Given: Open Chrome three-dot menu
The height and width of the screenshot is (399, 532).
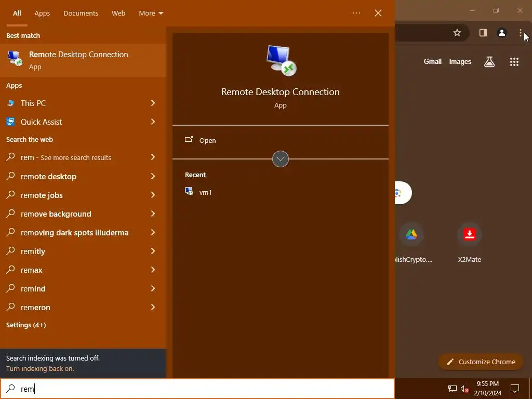Looking at the screenshot, I should [520, 33].
